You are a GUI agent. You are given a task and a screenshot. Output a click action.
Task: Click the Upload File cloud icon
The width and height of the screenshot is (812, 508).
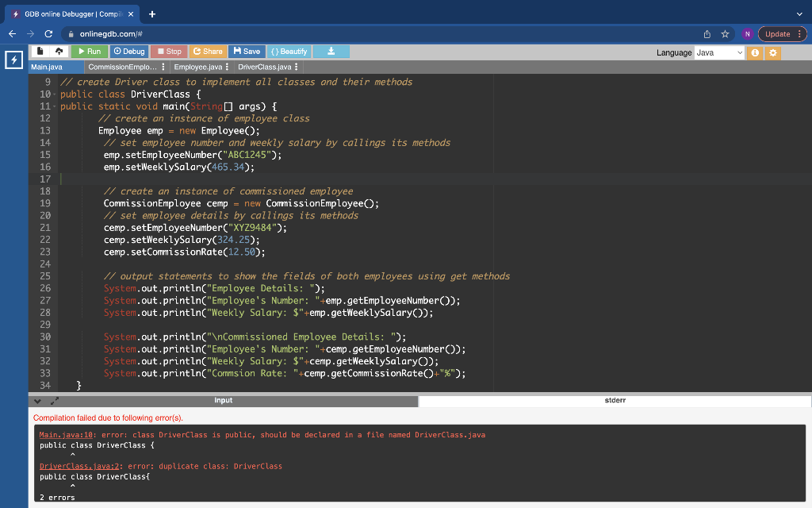pyautogui.click(x=59, y=52)
